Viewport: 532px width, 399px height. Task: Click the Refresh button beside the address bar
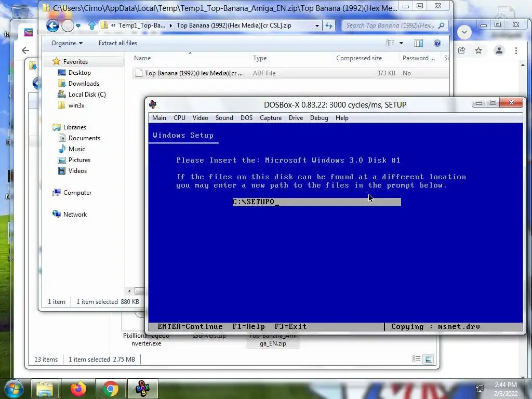coord(329,25)
